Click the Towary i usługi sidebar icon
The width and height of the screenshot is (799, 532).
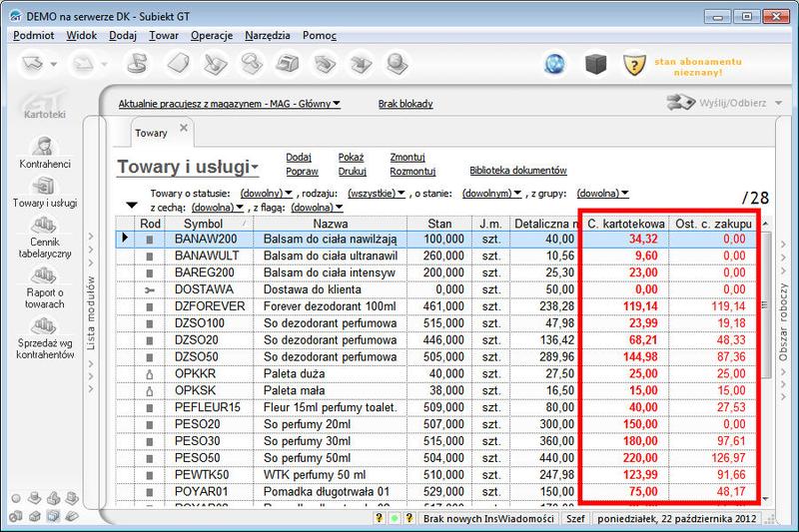[44, 190]
